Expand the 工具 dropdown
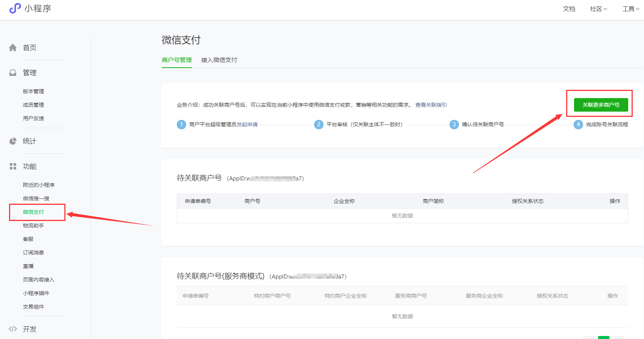Viewport: 644px width, 339px height. [631, 9]
